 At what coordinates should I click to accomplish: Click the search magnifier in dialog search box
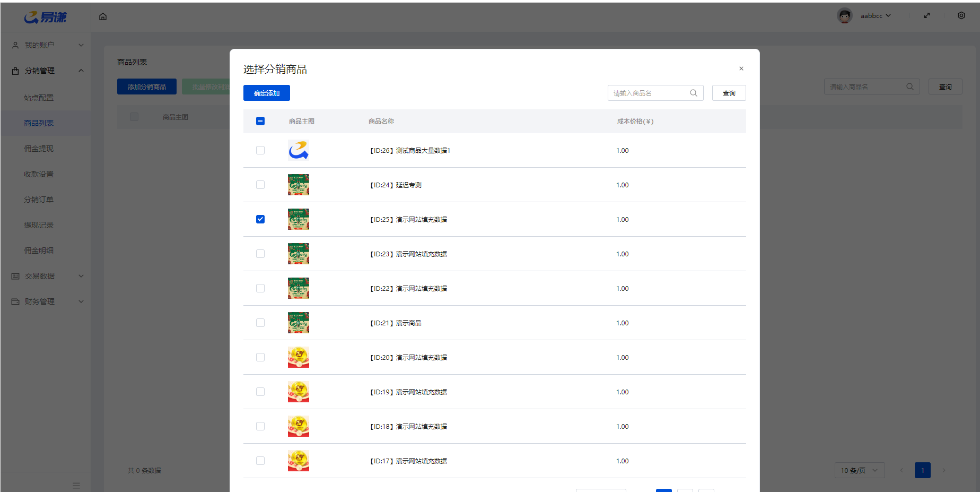[x=694, y=93]
